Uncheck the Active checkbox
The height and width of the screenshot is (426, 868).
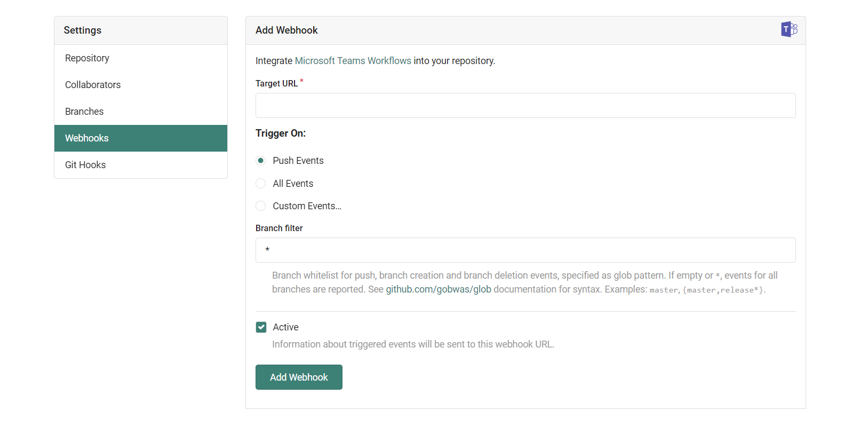[261, 327]
